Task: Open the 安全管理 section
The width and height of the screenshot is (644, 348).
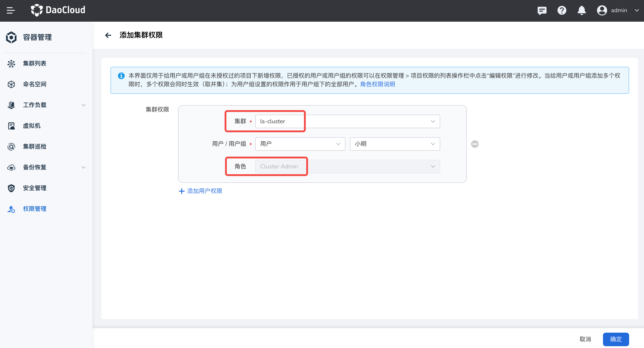Action: tap(34, 188)
